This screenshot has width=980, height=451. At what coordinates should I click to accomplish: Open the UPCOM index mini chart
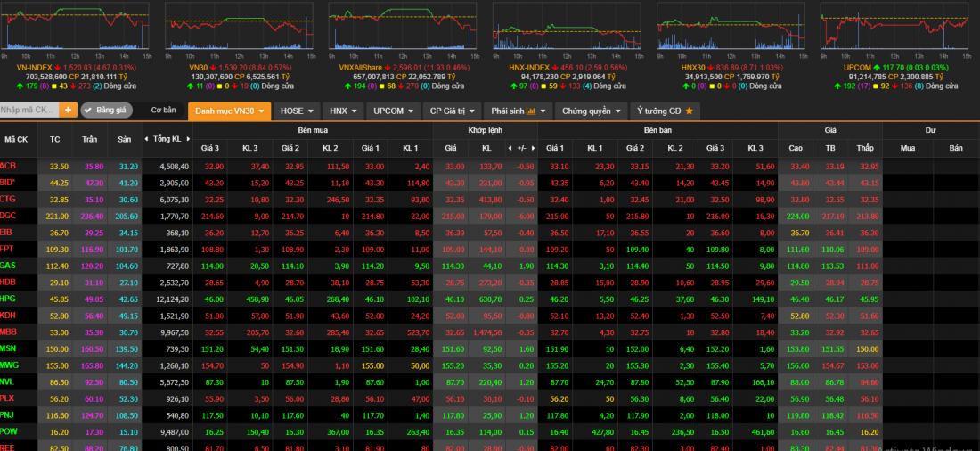[894, 26]
